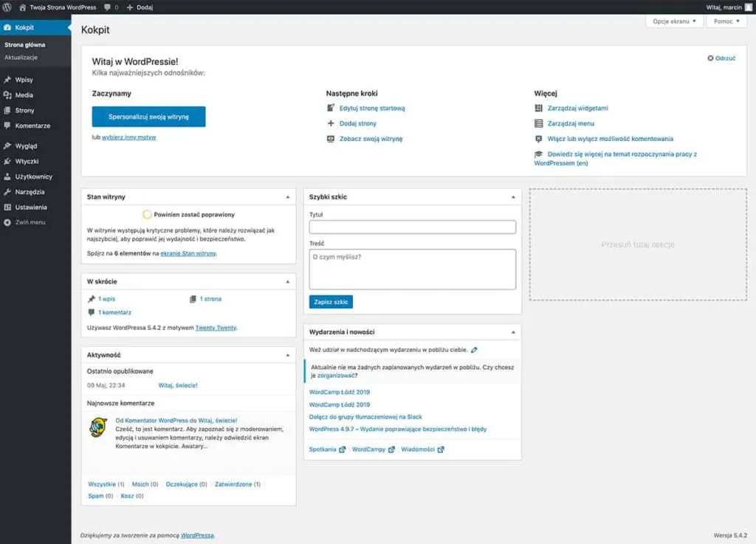Collapse the W skrócie widget
The image size is (756, 544).
pyautogui.click(x=289, y=281)
